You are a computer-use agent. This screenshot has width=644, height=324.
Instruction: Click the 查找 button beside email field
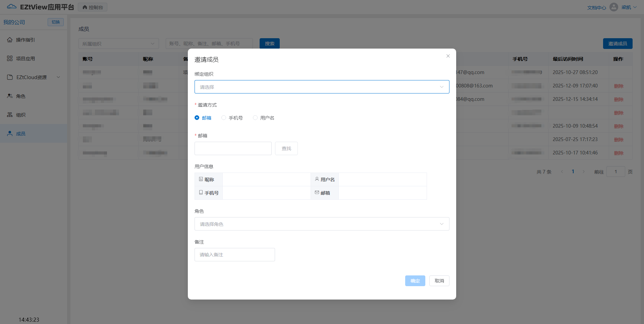click(286, 148)
